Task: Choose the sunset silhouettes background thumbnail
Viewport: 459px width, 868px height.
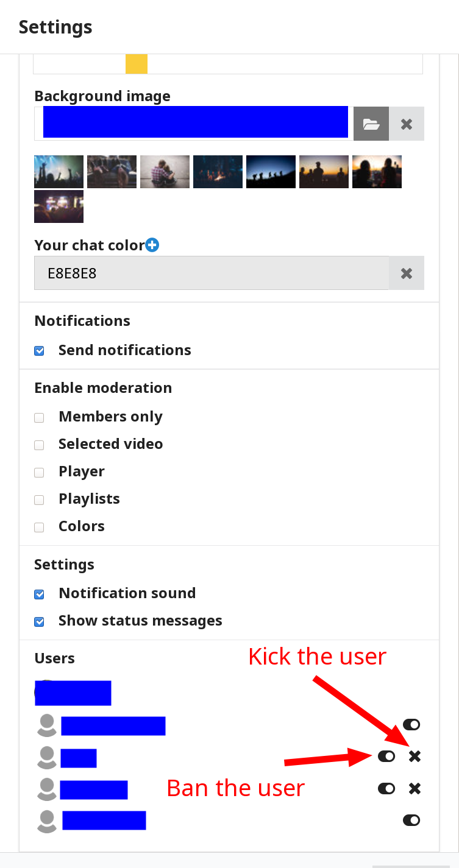Action: 324,172
